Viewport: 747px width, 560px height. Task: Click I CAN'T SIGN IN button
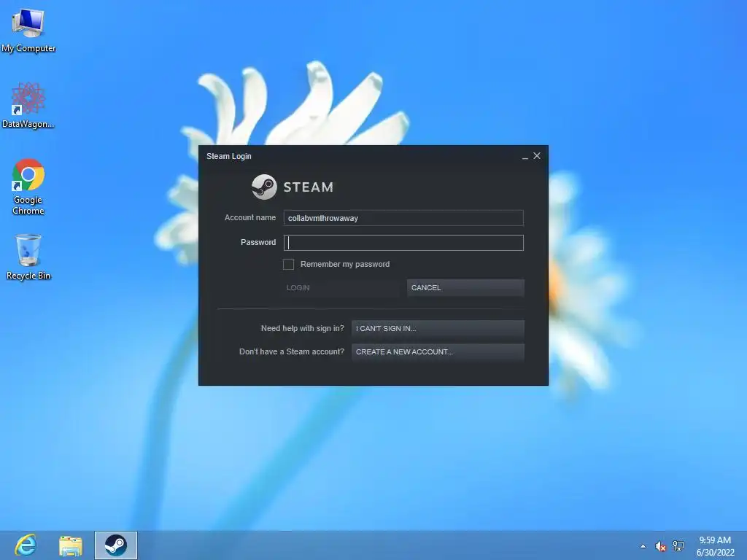click(x=438, y=329)
